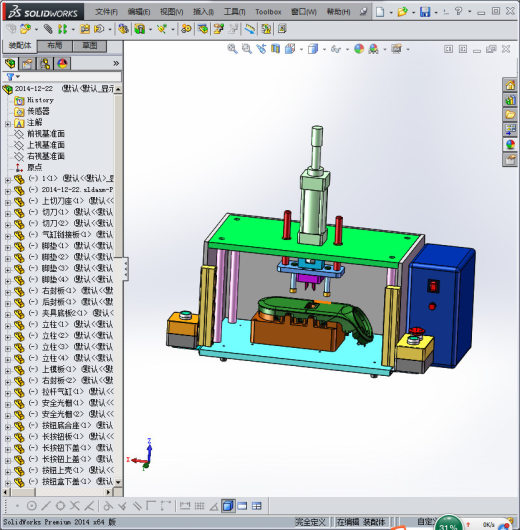Viewport: 520px width, 530px height.
Task: Open the DisplayManager color ball tab
Action: click(x=62, y=64)
